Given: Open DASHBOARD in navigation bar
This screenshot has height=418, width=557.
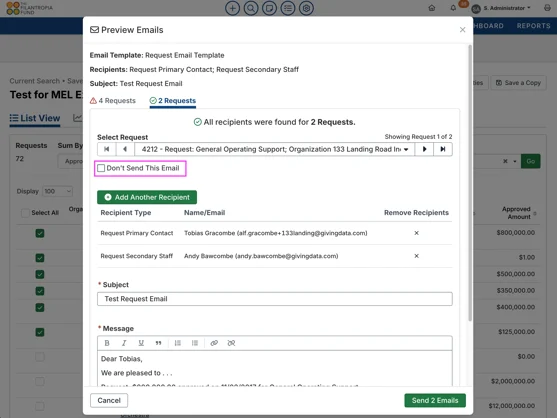Looking at the screenshot, I should click(x=488, y=26).
